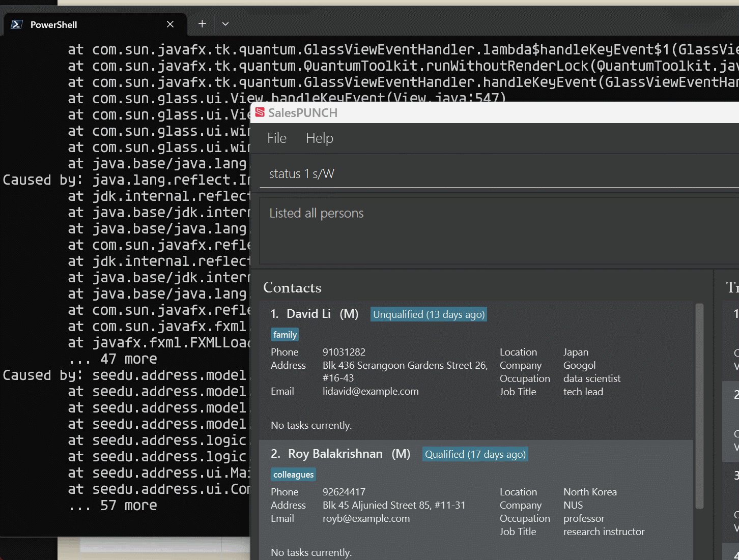Click email lidavid@example.com
This screenshot has height=560, width=739.
click(x=371, y=391)
